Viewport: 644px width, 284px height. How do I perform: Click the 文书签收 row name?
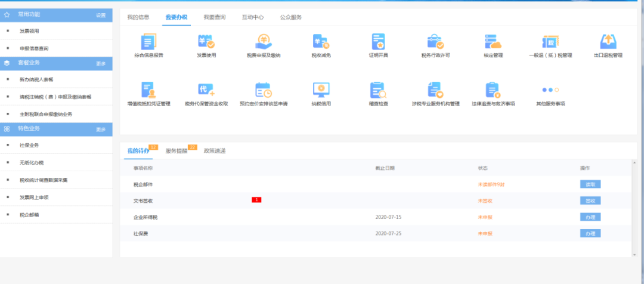point(143,201)
